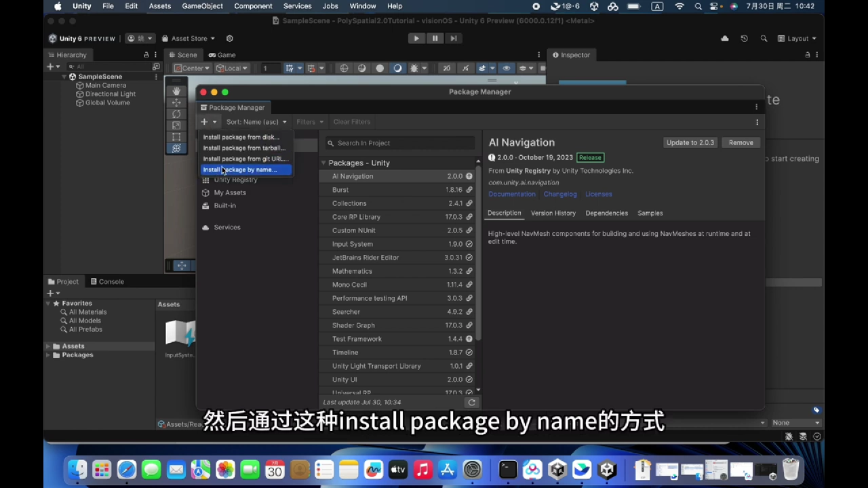The image size is (868, 488).
Task: Select Built-in in sidebar
Action: coord(225,205)
